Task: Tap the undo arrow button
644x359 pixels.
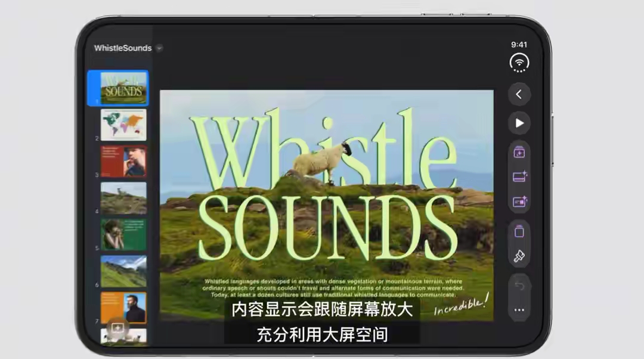Action: click(x=519, y=286)
